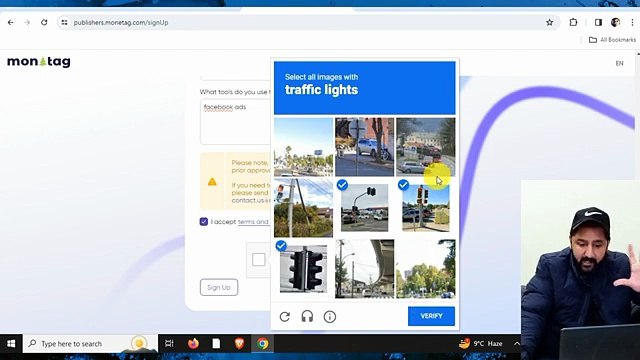Open the weather widget showing 9°C Haze
The height and width of the screenshot is (360, 640).
(x=481, y=344)
